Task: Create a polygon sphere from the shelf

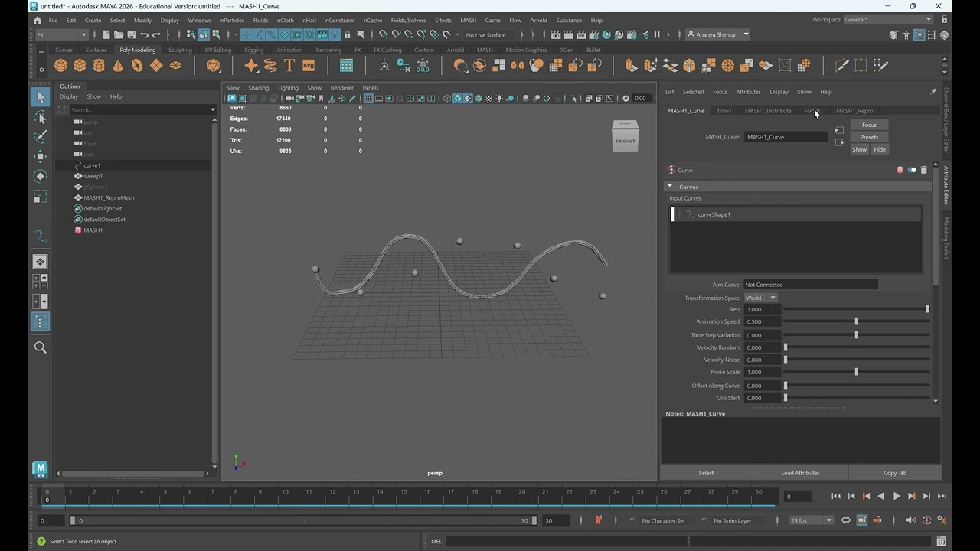Action: pyautogui.click(x=60, y=66)
